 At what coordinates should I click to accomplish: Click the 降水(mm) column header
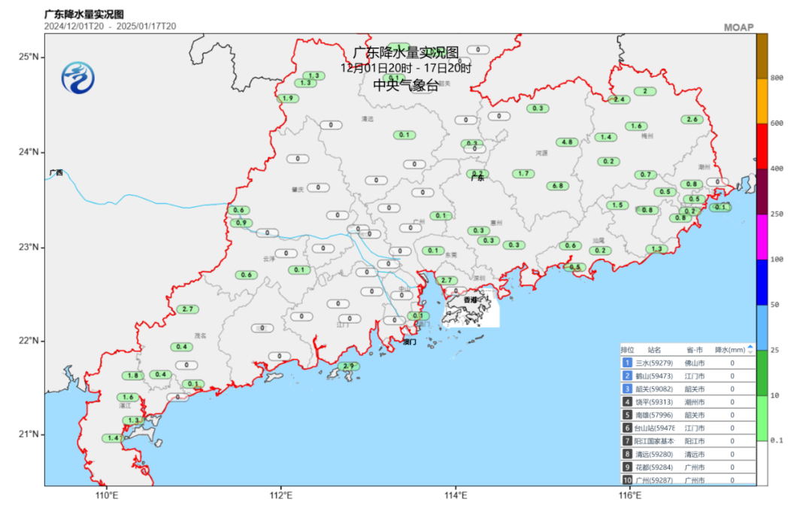coord(728,350)
